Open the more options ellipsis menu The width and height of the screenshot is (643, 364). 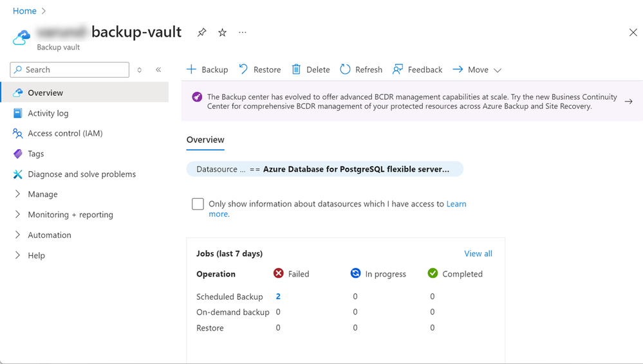pyautogui.click(x=243, y=32)
